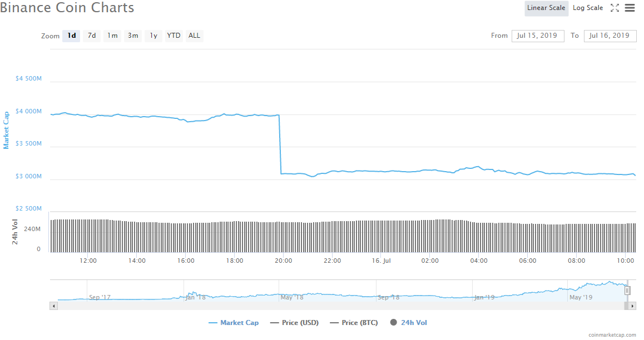Screen dimensions: 644x340
Task: Click the 16. Jul date axis label
Action: pyautogui.click(x=381, y=261)
